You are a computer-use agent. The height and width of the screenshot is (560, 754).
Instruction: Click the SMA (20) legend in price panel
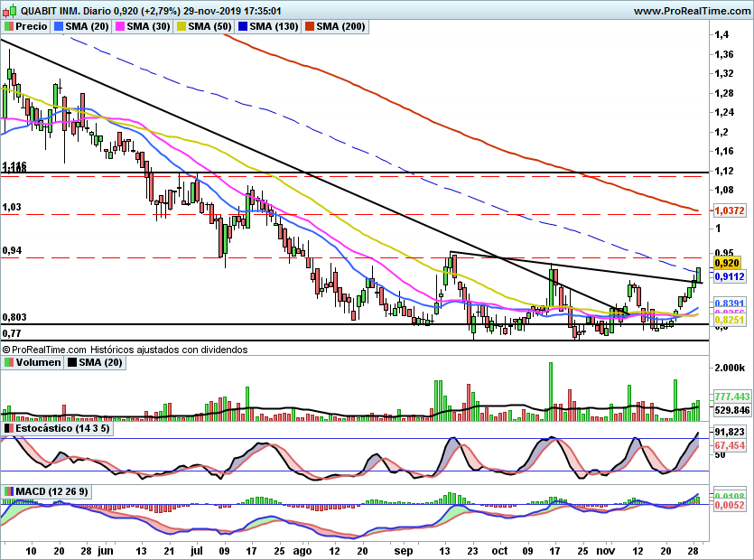tap(87, 26)
